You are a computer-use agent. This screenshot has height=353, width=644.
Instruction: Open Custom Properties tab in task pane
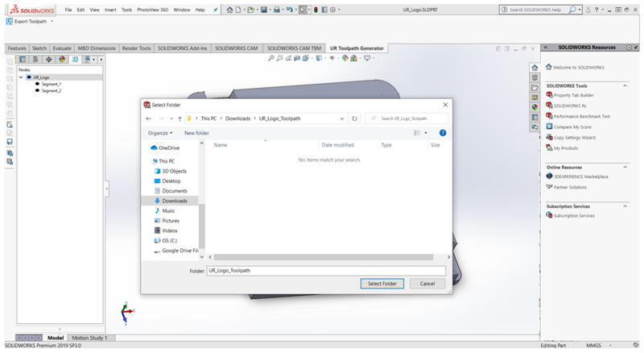tap(535, 117)
